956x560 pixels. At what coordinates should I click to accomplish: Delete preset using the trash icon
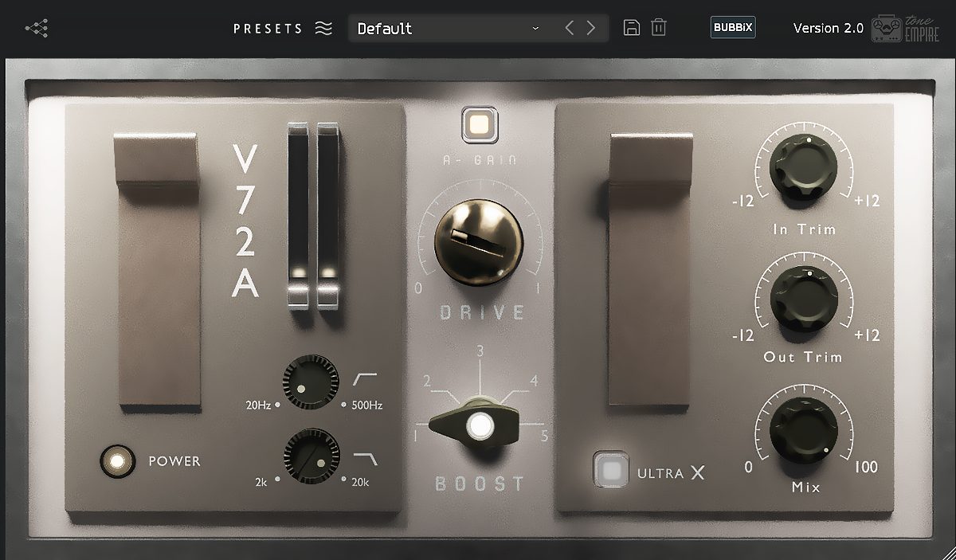coord(659,28)
